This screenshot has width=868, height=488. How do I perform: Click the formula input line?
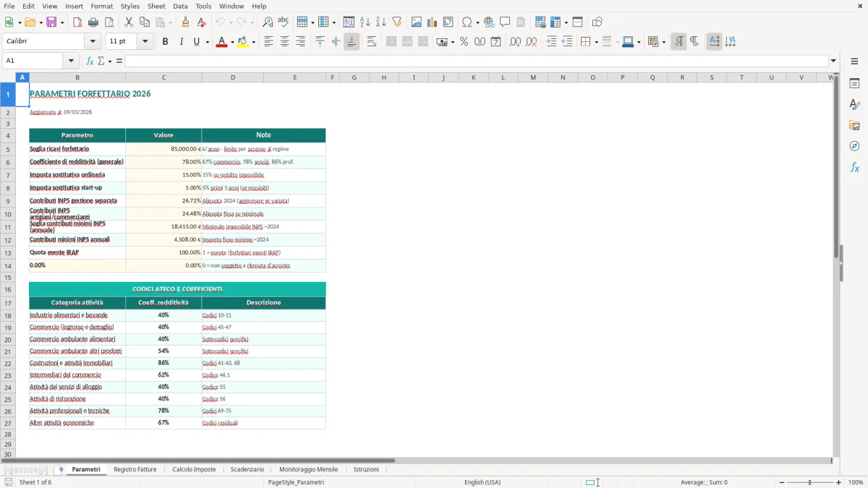coord(477,61)
